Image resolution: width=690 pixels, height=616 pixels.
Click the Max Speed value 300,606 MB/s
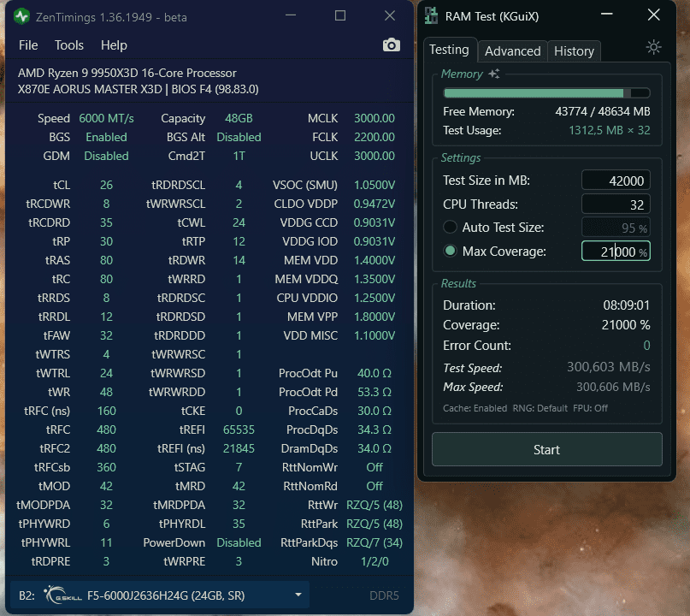pyautogui.click(x=613, y=387)
